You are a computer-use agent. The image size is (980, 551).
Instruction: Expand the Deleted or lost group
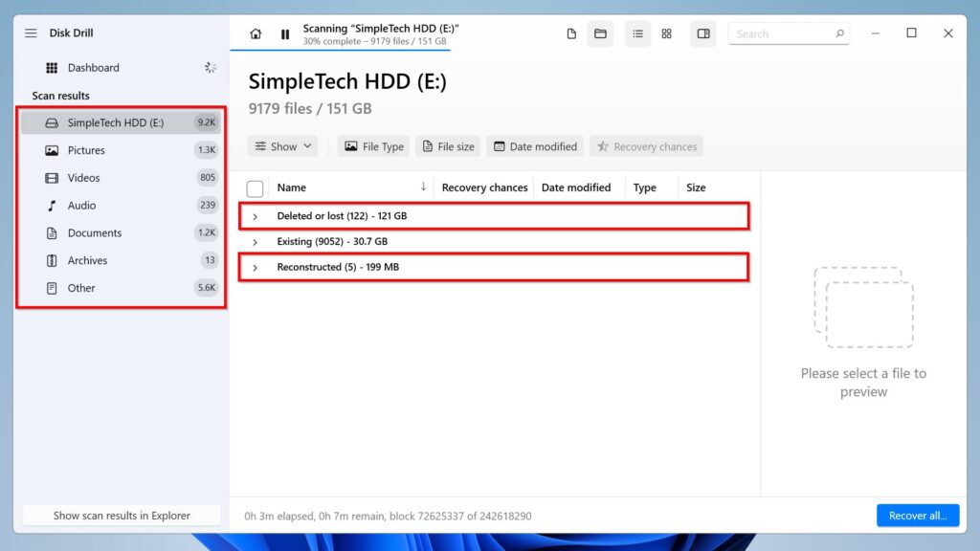click(255, 217)
